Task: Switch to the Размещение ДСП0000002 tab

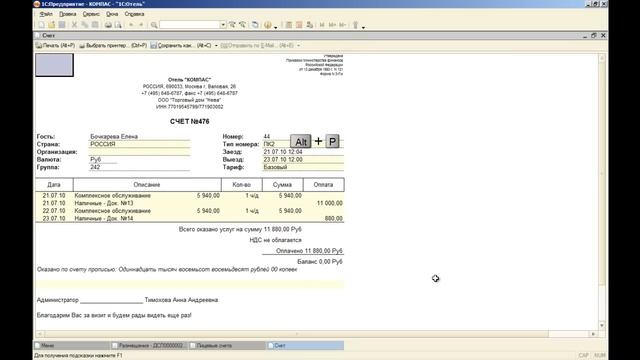Action: (x=149, y=345)
